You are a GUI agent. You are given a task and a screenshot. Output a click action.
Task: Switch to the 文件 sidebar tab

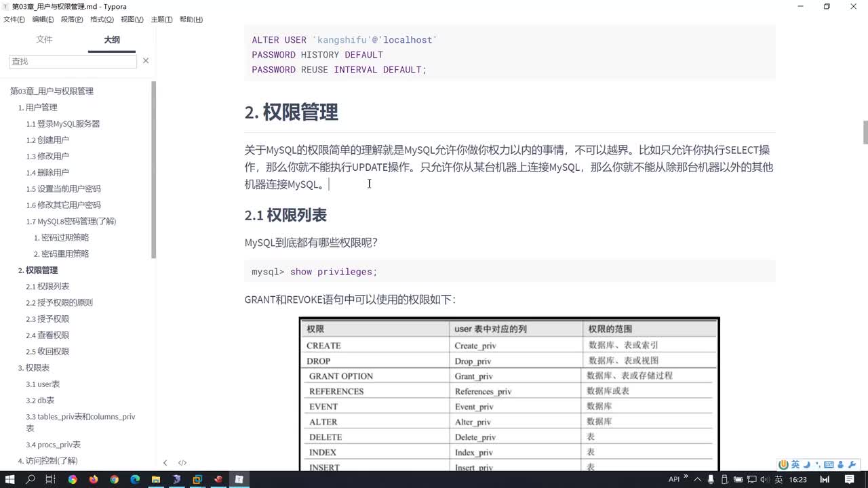(x=44, y=39)
